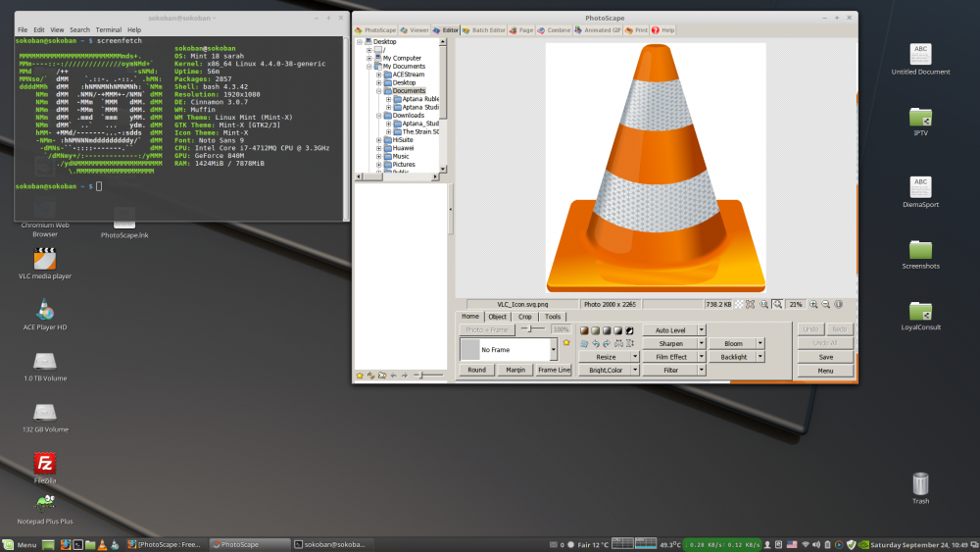Click the Photo+Frame slider beside the 100% field
The width and height of the screenshot is (980, 552).
532,328
